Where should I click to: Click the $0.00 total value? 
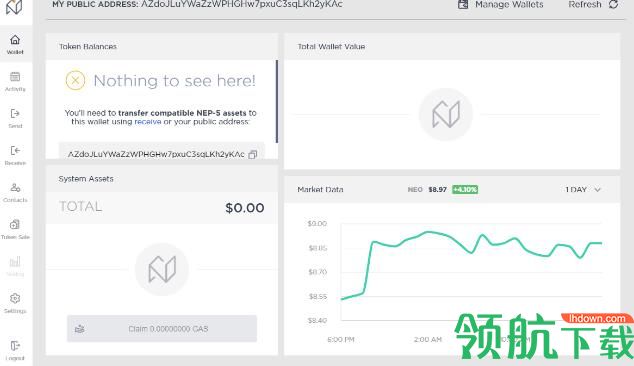pos(245,208)
